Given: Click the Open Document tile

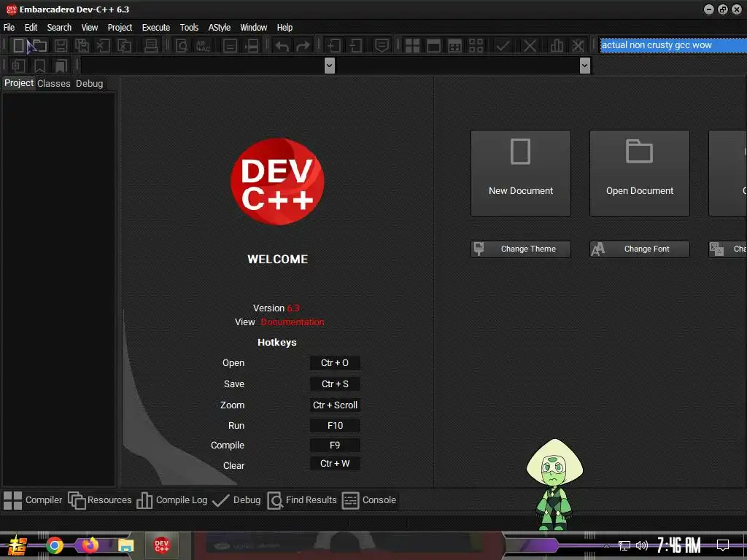Looking at the screenshot, I should [x=639, y=173].
